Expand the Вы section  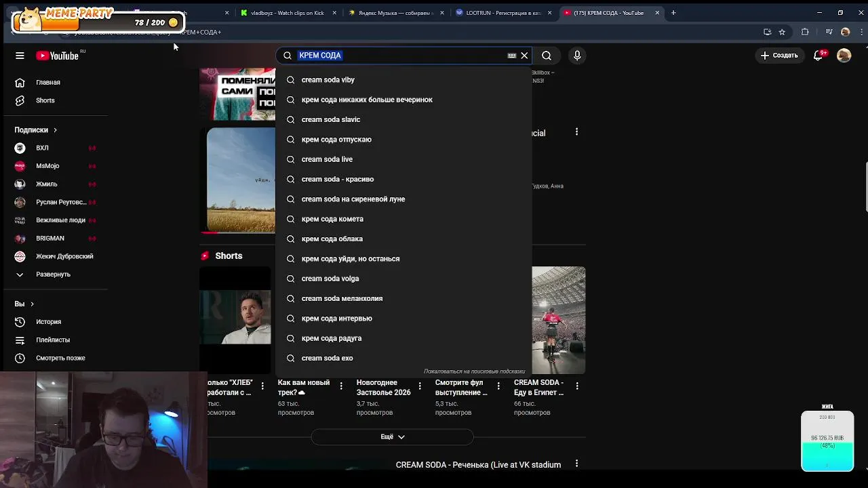pyautogui.click(x=24, y=304)
